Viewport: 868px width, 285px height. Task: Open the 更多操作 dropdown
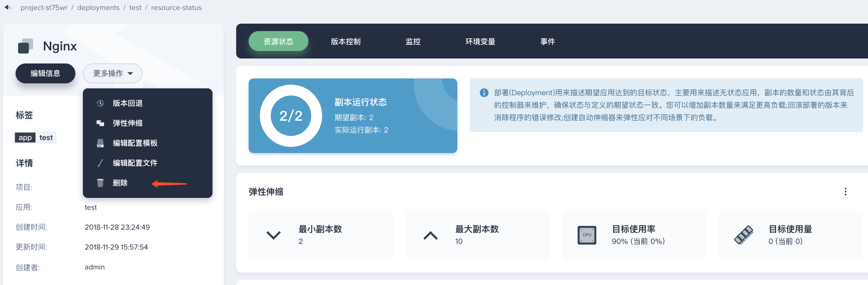pos(112,73)
